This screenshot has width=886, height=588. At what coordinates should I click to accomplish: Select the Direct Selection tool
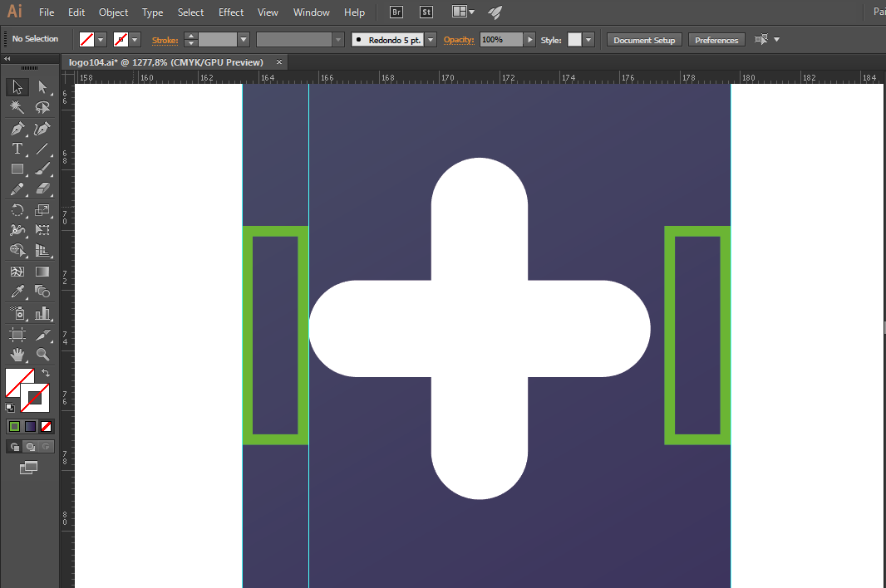click(42, 87)
